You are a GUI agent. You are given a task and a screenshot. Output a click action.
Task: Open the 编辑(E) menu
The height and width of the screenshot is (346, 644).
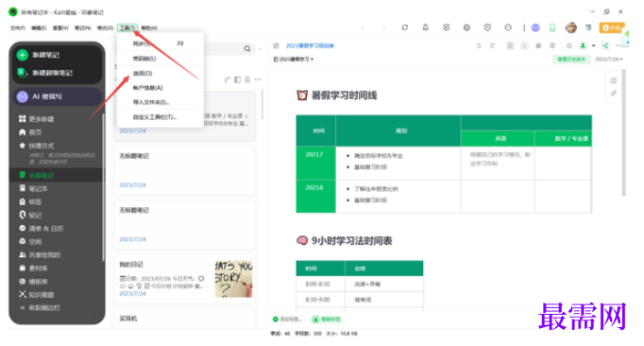point(39,28)
